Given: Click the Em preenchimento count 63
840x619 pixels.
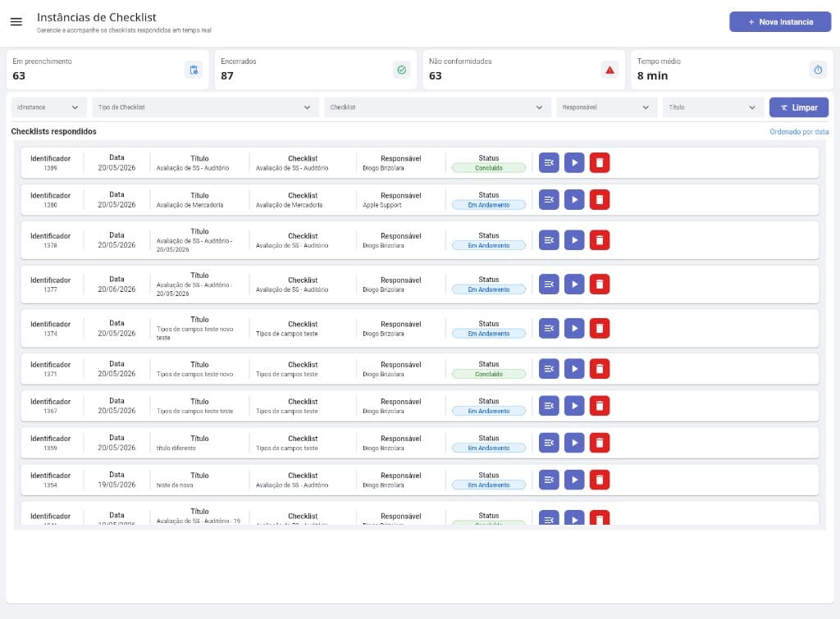Looking at the screenshot, I should click(x=19, y=76).
